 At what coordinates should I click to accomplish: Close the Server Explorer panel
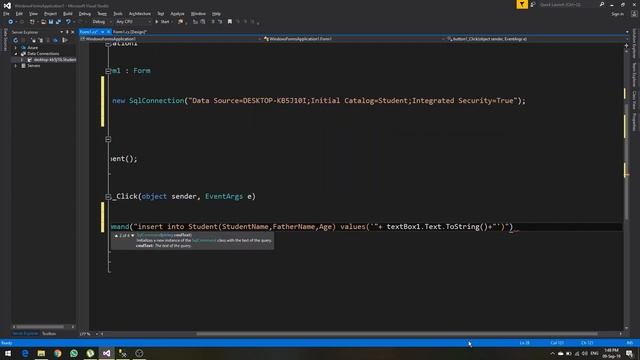pos(73,32)
